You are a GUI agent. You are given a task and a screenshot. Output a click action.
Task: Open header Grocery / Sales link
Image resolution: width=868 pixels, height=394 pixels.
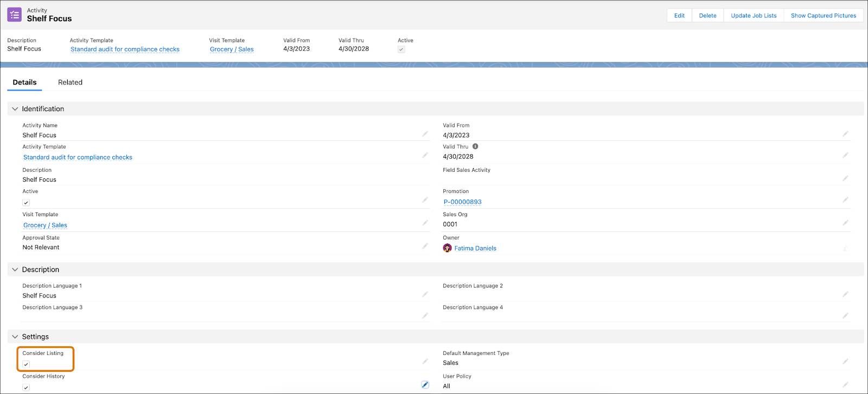[x=232, y=49]
